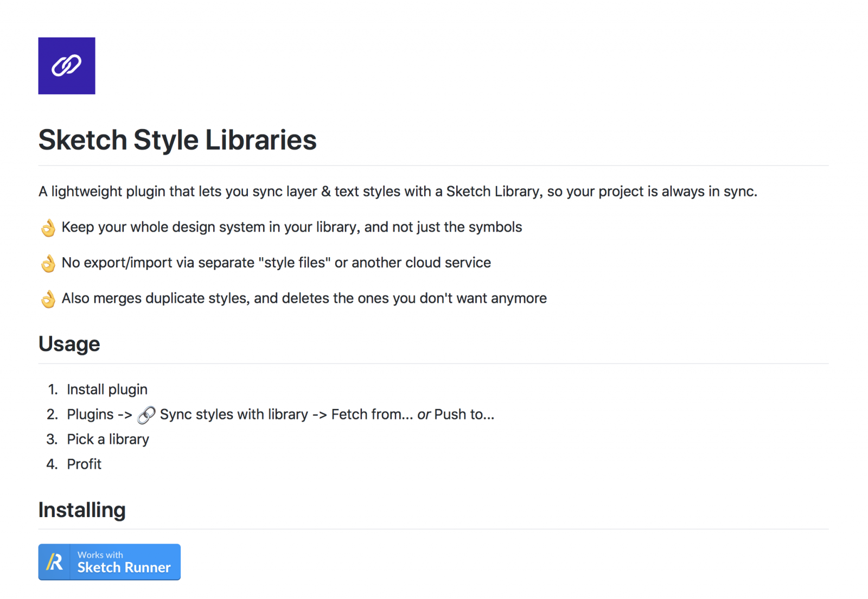Click the "Usage" section heading
Screen dimensions: 868x599
coord(69,344)
